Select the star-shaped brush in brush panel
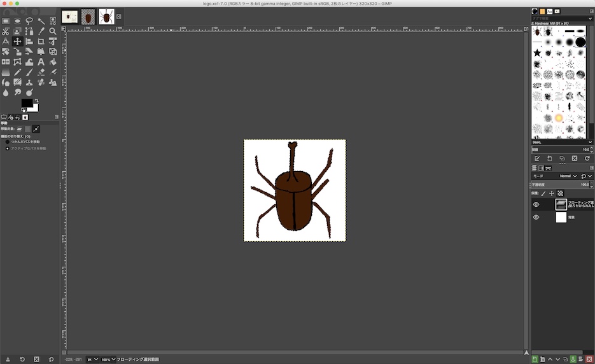595x364 pixels. [x=538, y=53]
